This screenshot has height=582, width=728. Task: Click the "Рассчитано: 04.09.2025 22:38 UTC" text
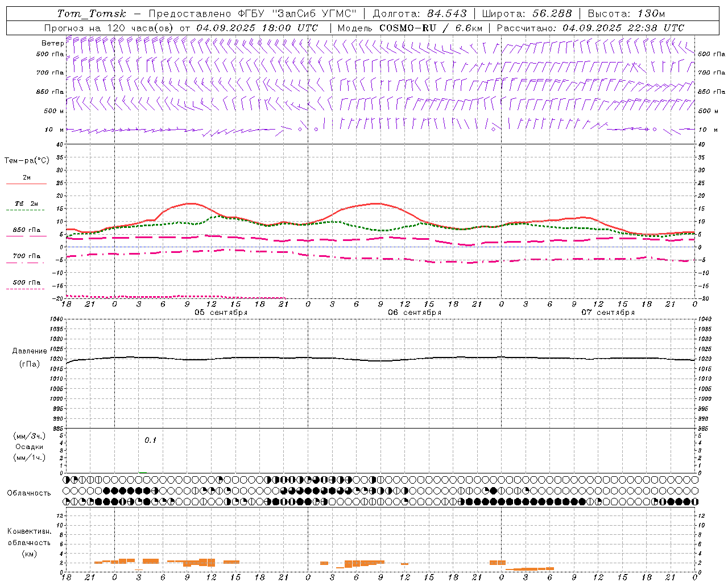(590, 28)
